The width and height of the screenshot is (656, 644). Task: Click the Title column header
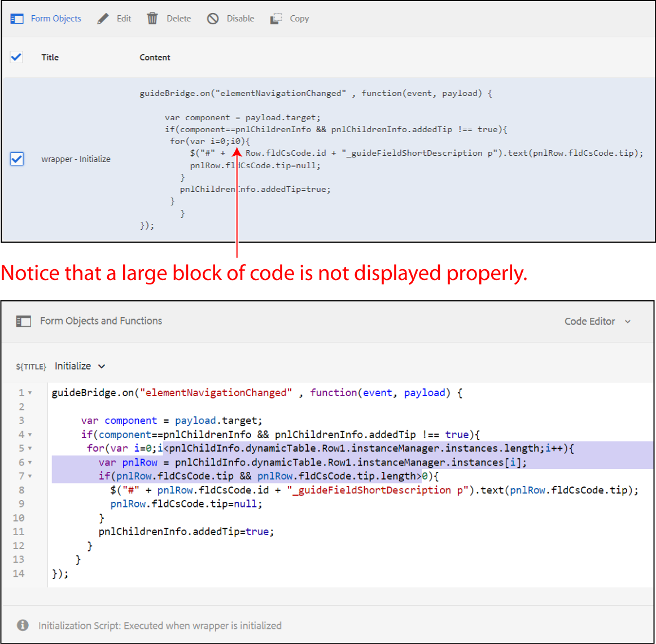[x=50, y=57]
